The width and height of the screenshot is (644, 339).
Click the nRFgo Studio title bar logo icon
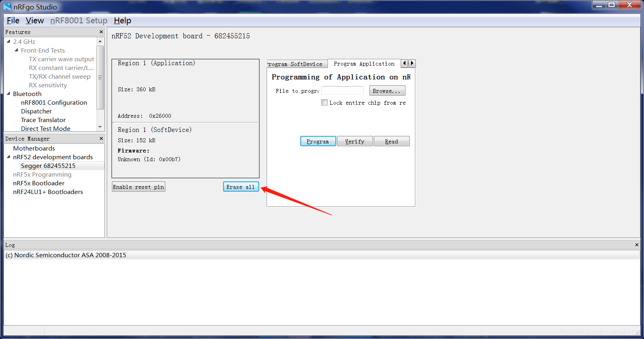pyautogui.click(x=8, y=7)
